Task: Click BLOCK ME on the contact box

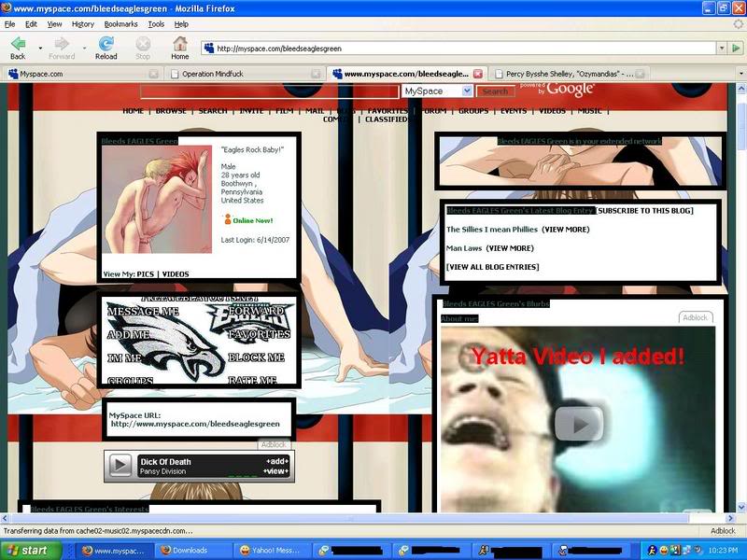Action: 256,357
